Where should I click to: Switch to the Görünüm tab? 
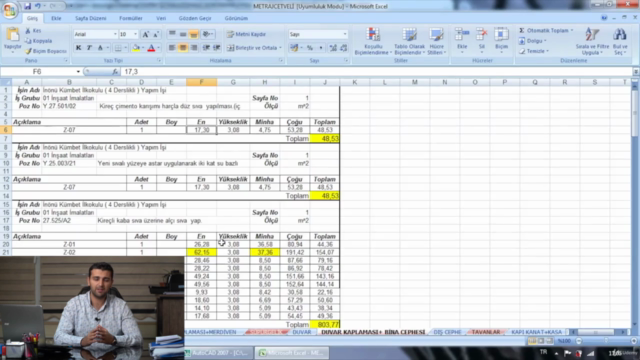(x=236, y=18)
